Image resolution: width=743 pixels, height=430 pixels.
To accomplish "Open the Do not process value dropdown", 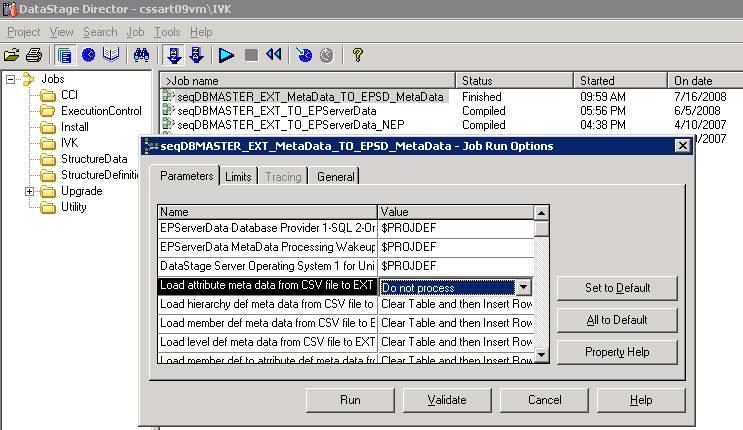I will click(x=524, y=287).
